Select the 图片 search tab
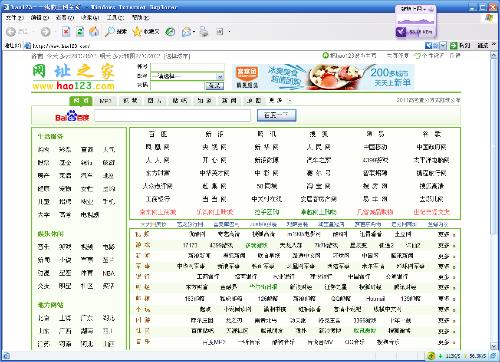The image size is (500, 362). point(155,100)
